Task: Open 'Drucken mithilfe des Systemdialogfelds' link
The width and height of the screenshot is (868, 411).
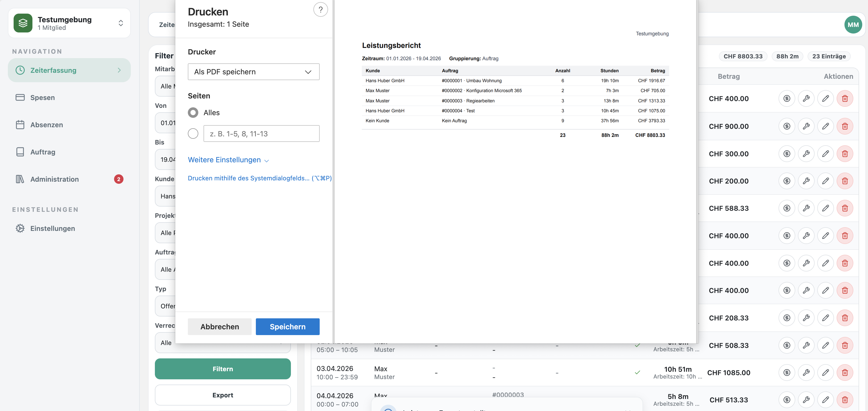Action: [260, 178]
